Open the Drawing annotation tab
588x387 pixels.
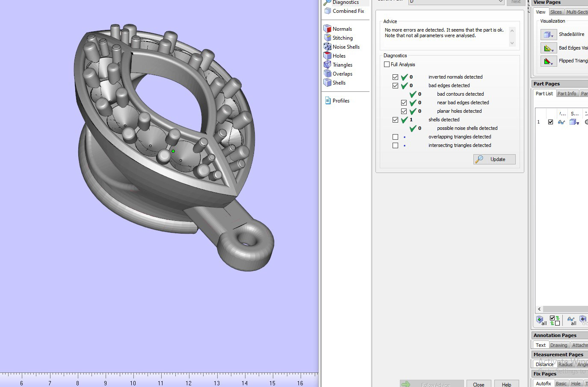coord(558,345)
